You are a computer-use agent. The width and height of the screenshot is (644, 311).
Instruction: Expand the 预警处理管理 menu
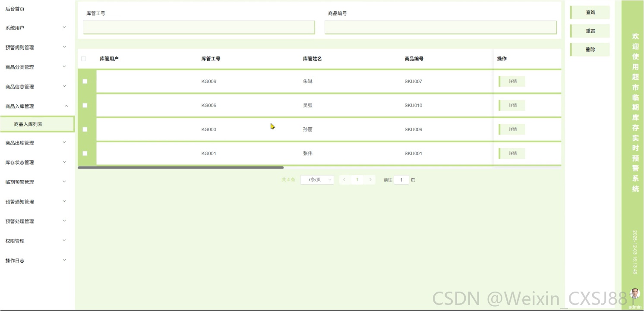pyautogui.click(x=37, y=221)
